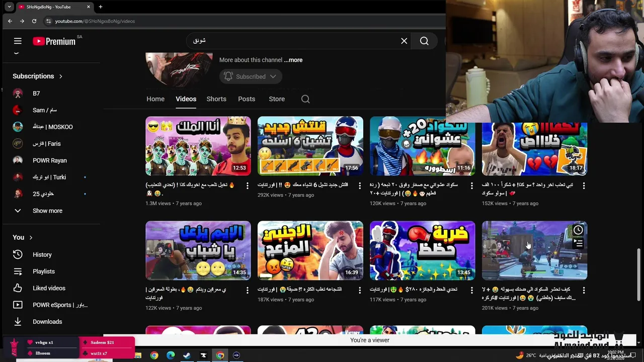Open the video title with 1.3M views
644x362 pixels.
[190, 189]
